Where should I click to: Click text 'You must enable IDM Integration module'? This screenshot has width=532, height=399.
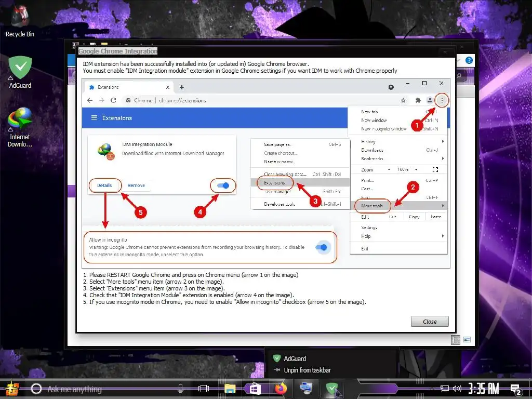coord(240,71)
